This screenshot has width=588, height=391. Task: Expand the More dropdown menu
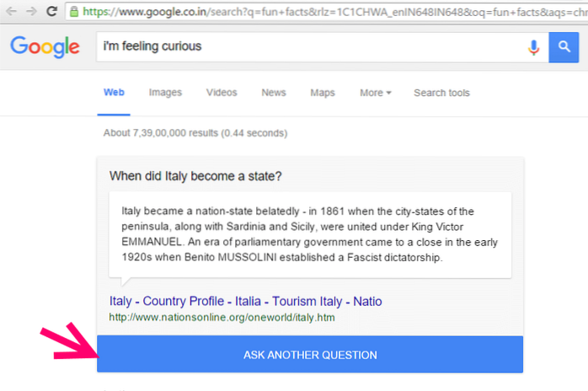(375, 93)
